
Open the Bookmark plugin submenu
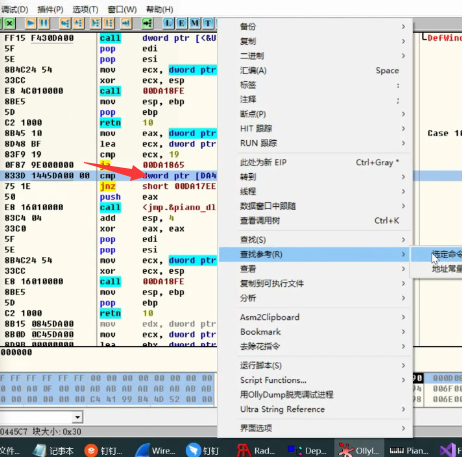[315, 332]
